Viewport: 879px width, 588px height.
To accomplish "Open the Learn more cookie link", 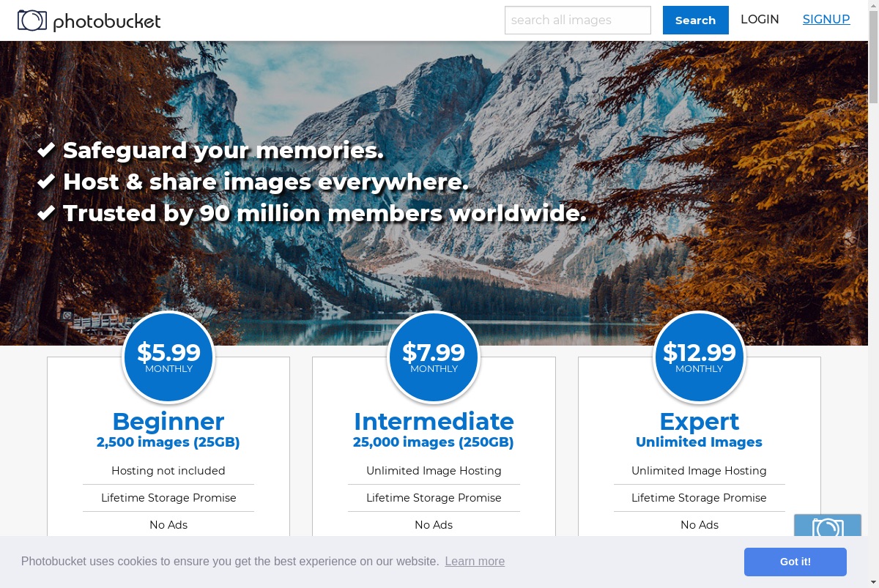I will click(475, 562).
